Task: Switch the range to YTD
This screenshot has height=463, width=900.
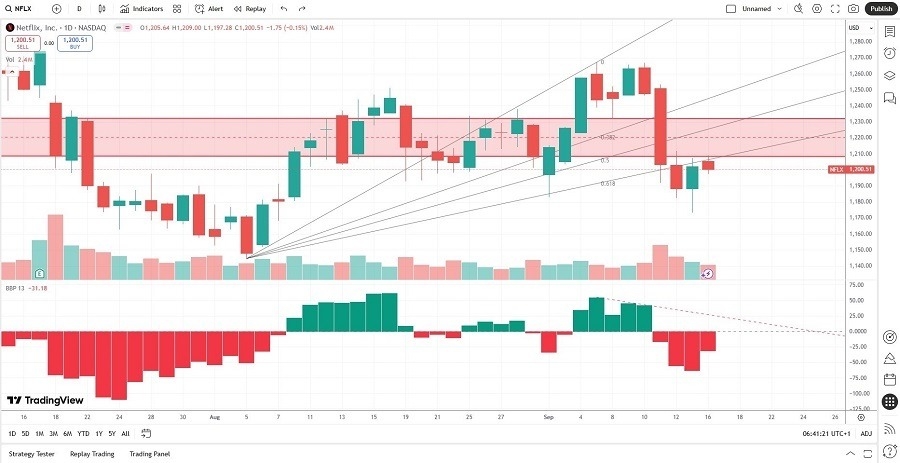Action: coord(83,433)
